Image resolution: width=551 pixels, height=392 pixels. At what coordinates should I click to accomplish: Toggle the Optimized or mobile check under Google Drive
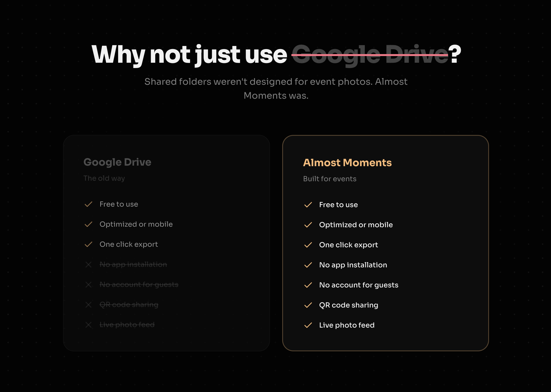pos(88,224)
